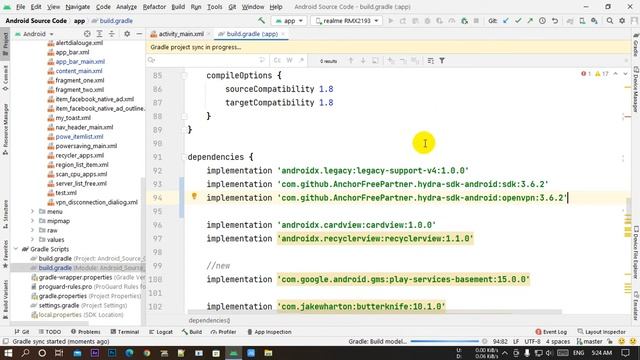Open the Git tool window button

coord(22,332)
